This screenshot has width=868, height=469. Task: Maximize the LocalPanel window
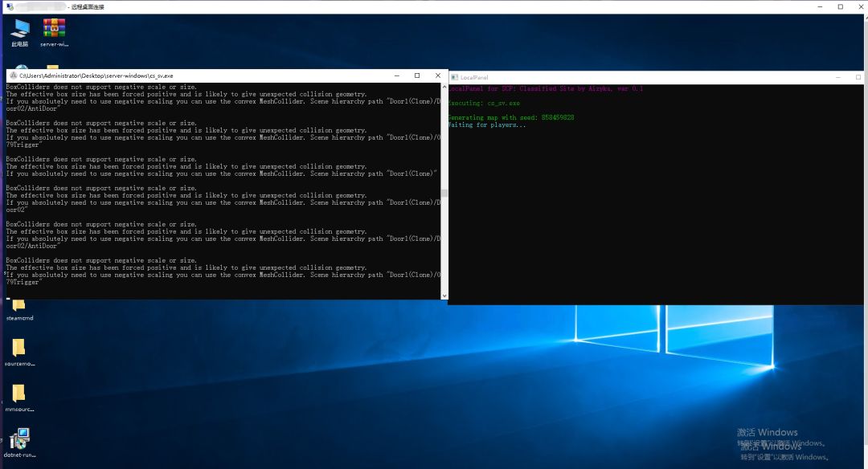pyautogui.click(x=858, y=77)
